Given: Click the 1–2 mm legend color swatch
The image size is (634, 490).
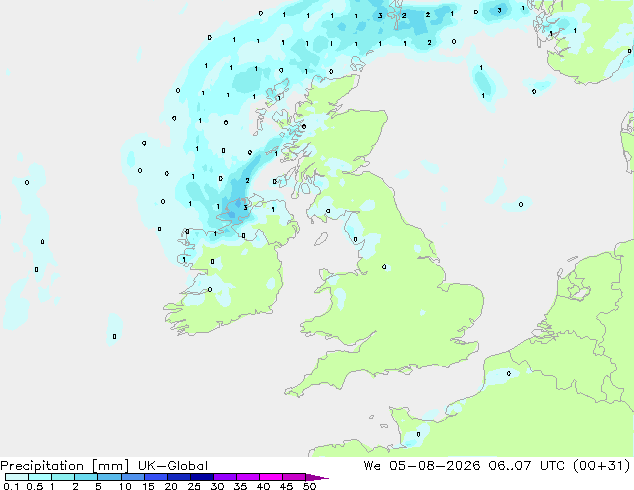Looking at the screenshot, I should tap(63, 477).
